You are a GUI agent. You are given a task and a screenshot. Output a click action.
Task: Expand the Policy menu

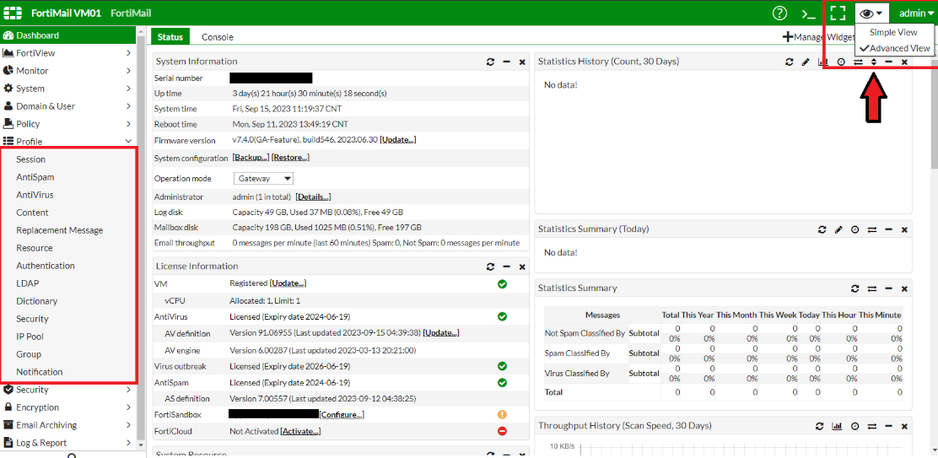click(67, 124)
